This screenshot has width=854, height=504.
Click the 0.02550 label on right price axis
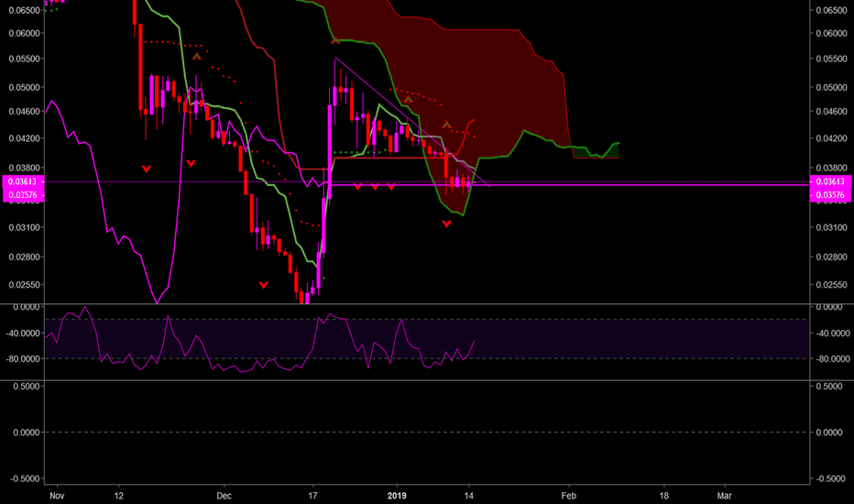(x=831, y=284)
